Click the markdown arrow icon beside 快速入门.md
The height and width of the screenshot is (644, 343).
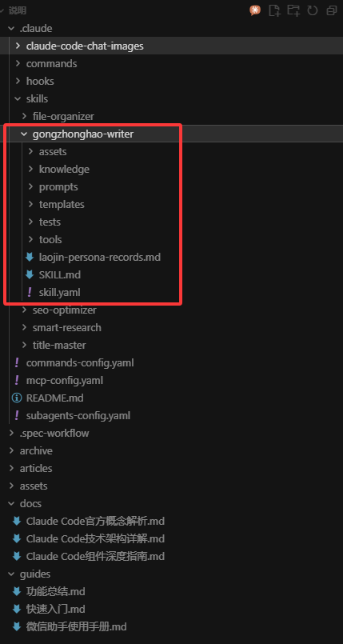click(x=17, y=609)
